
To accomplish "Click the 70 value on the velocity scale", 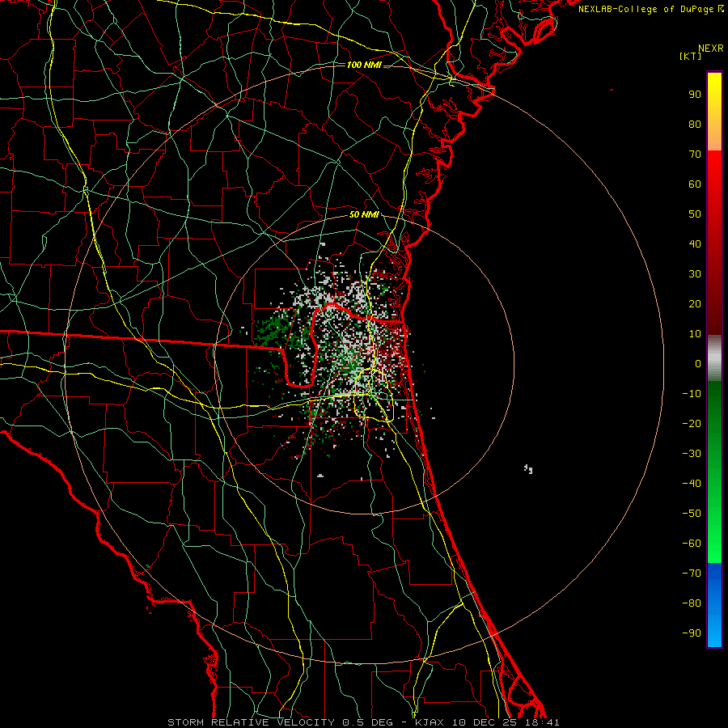I will coord(695,154).
